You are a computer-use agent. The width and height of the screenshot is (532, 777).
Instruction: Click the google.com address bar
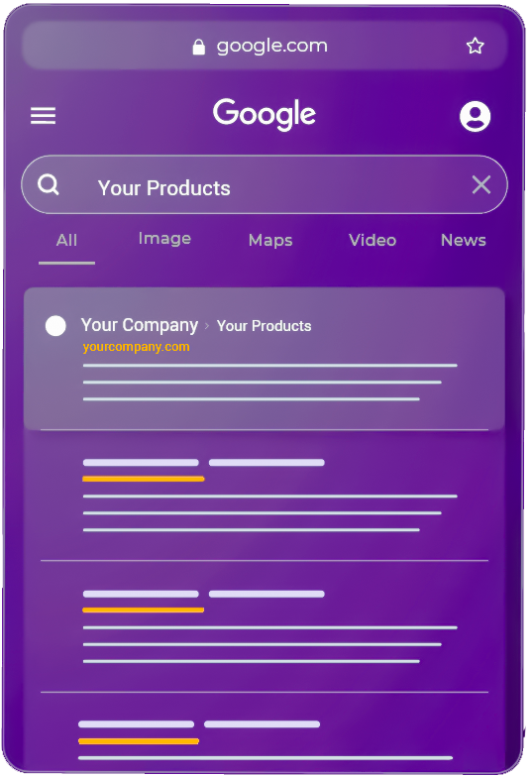[264, 46]
